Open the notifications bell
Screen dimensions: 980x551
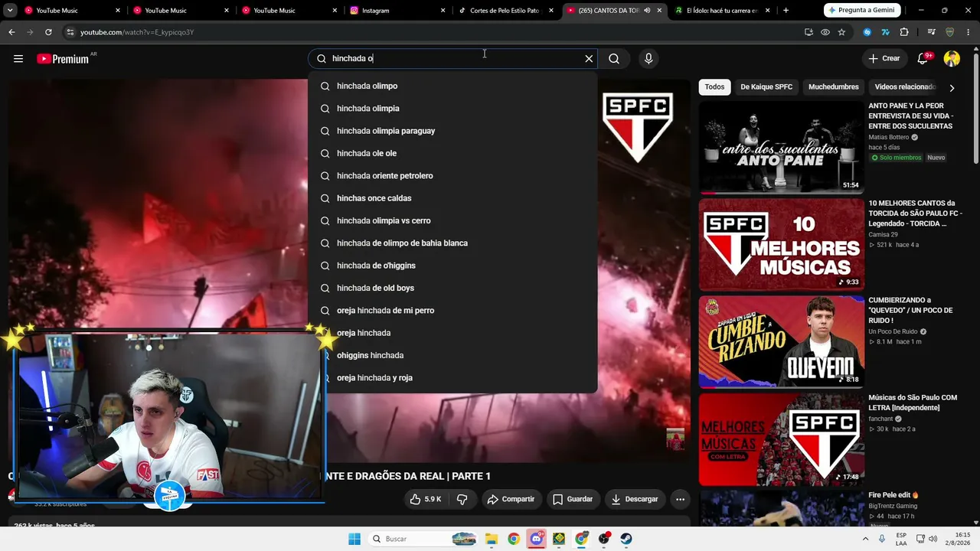tap(923, 59)
